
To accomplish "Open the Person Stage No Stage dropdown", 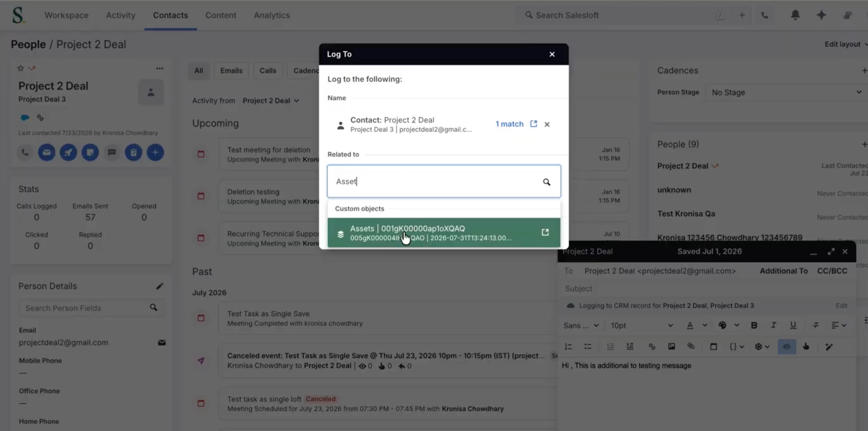I will pos(786,92).
